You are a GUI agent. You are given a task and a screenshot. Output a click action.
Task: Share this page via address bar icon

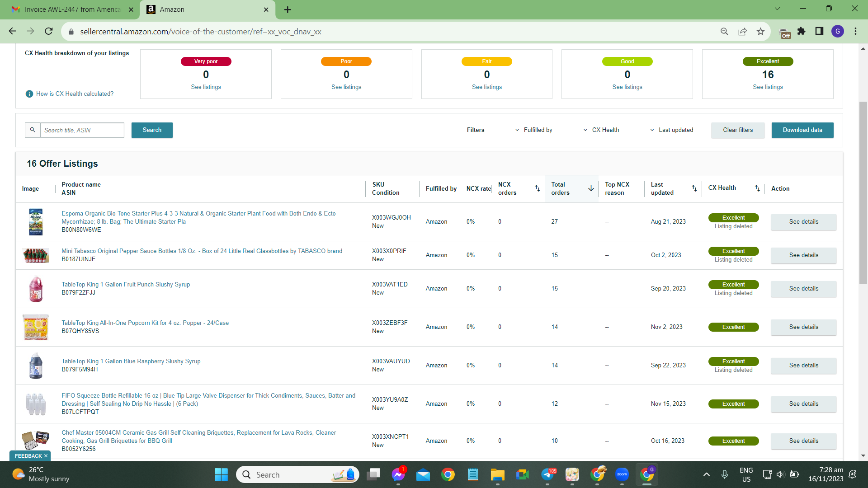[742, 31]
